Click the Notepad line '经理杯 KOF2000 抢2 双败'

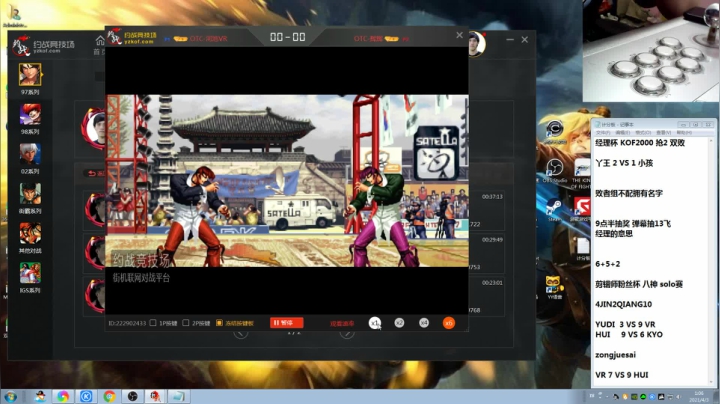(640, 143)
